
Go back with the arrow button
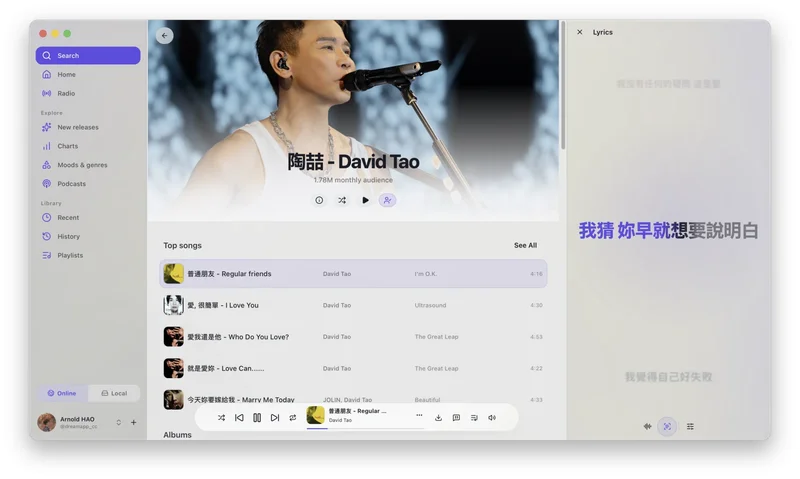pyautogui.click(x=164, y=36)
